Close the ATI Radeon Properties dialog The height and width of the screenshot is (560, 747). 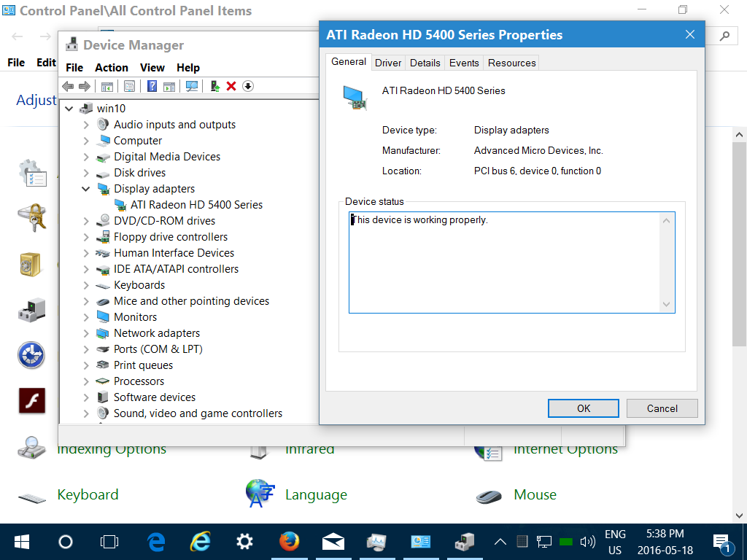click(690, 34)
